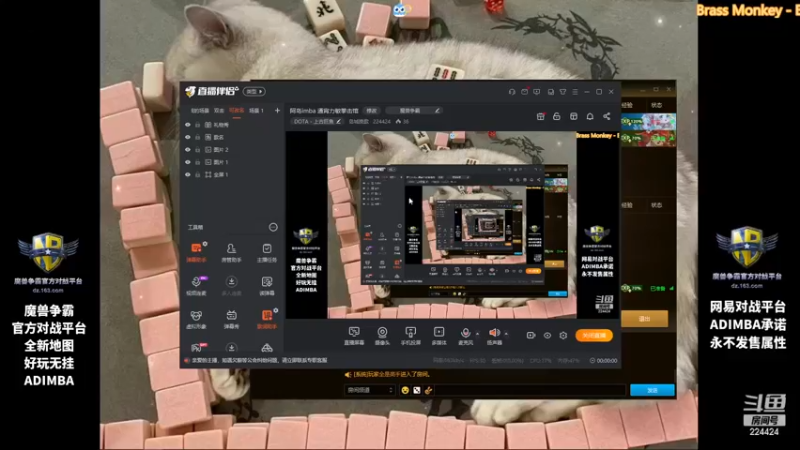The image size is (800, 450).
Task: Toggle the preview eye icon in bottom toolbar
Action: pyautogui.click(x=547, y=335)
